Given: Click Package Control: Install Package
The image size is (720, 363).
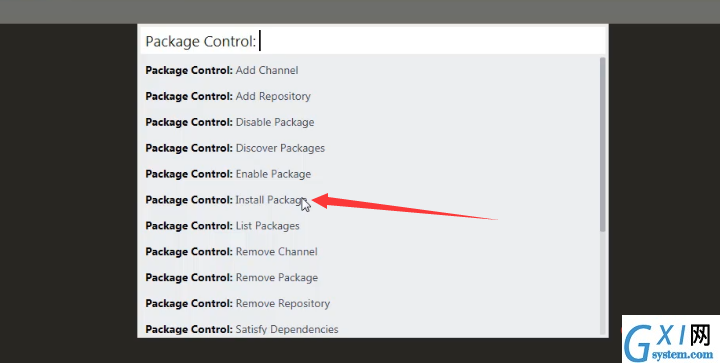Looking at the screenshot, I should click(x=370, y=200).
